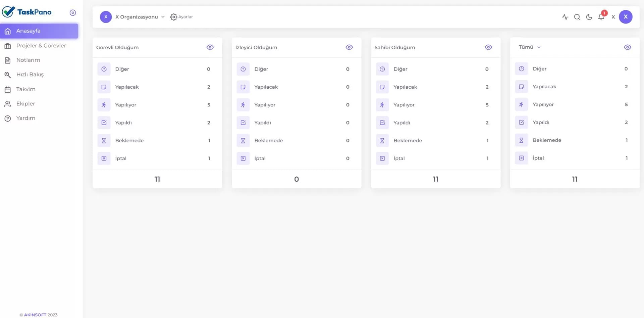
Task: Click total 11 under Sahibi Olduğum
Action: coord(436,179)
